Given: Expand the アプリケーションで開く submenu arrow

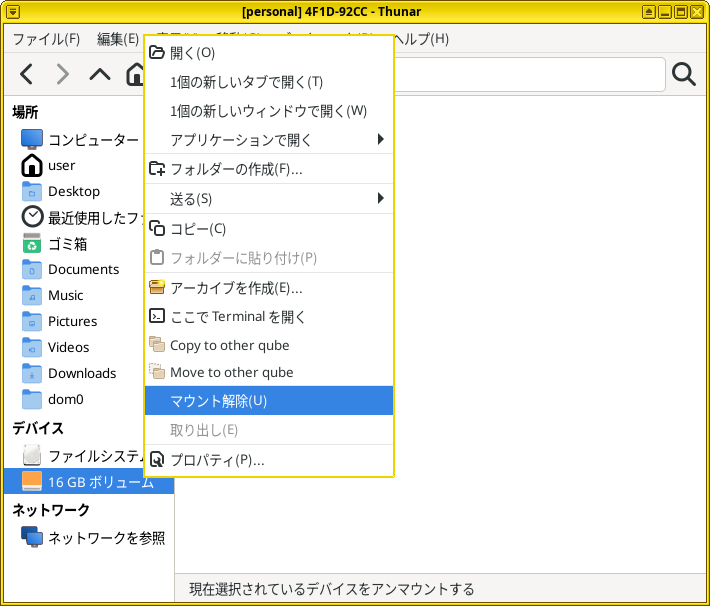Looking at the screenshot, I should (380, 139).
